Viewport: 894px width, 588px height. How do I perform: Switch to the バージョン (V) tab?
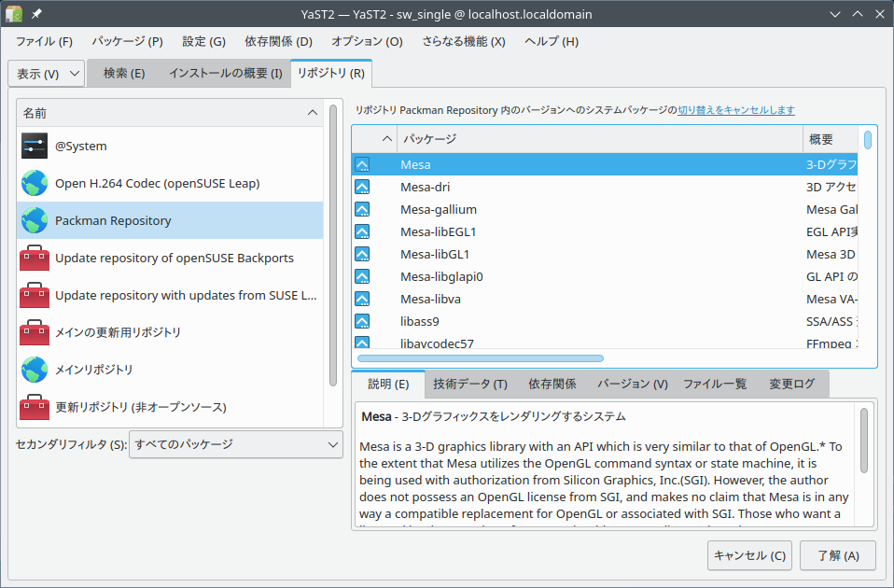pyautogui.click(x=633, y=384)
